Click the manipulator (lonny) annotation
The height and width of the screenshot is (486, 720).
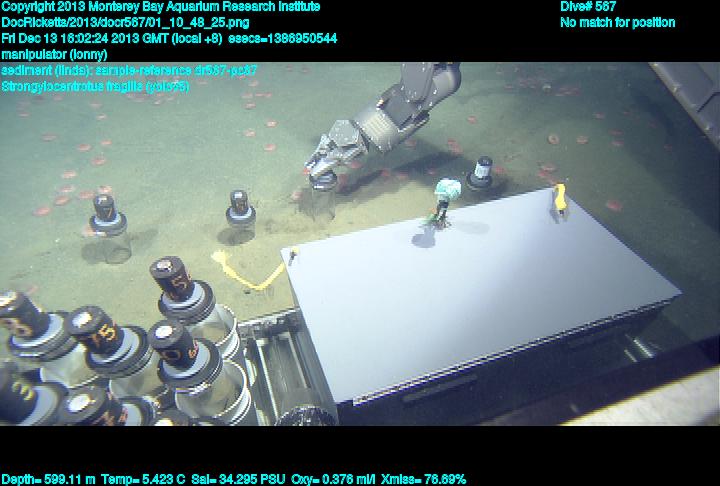[x=54, y=54]
